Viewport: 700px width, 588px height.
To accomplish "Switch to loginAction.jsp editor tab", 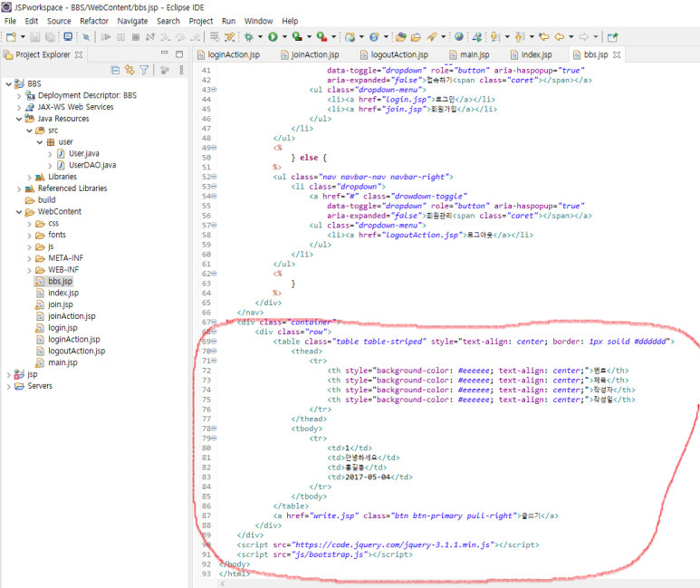I will point(228,54).
